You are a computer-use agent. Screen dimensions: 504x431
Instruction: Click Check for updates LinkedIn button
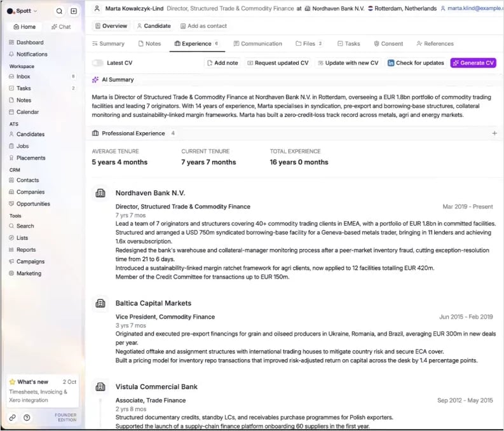click(416, 63)
